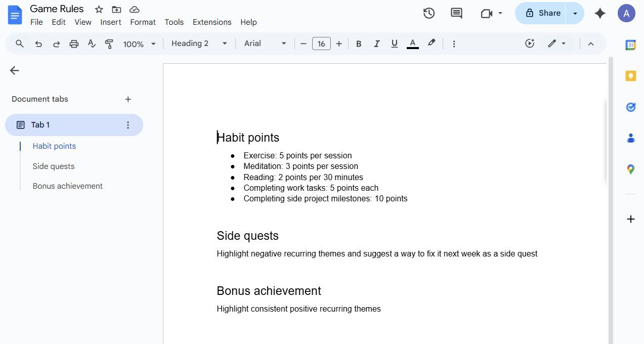This screenshot has width=644, height=344.
Task: Toggle bold formatting
Action: pyautogui.click(x=359, y=44)
